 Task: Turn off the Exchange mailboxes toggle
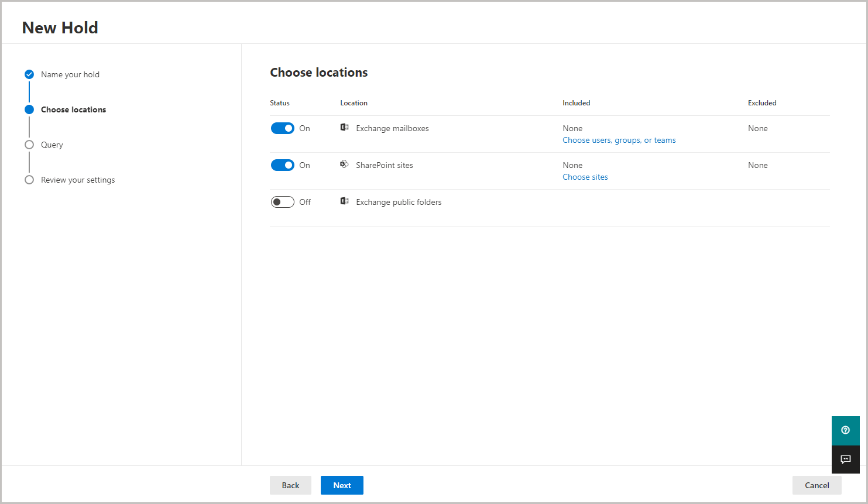(283, 128)
